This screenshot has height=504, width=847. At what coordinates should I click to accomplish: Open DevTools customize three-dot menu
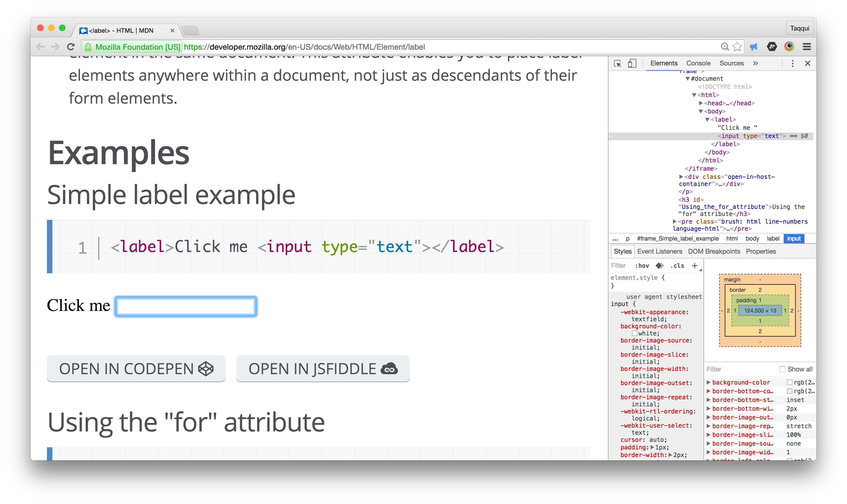pos(792,64)
